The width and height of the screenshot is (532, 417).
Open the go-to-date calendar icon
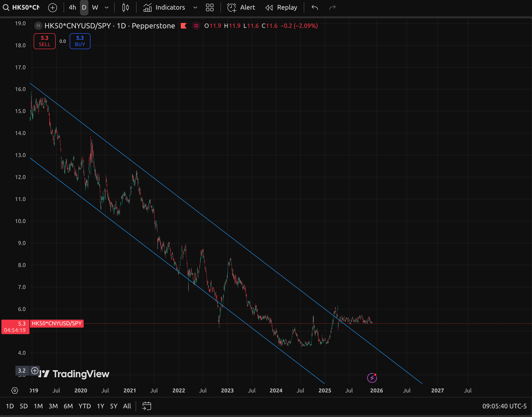tap(146, 405)
